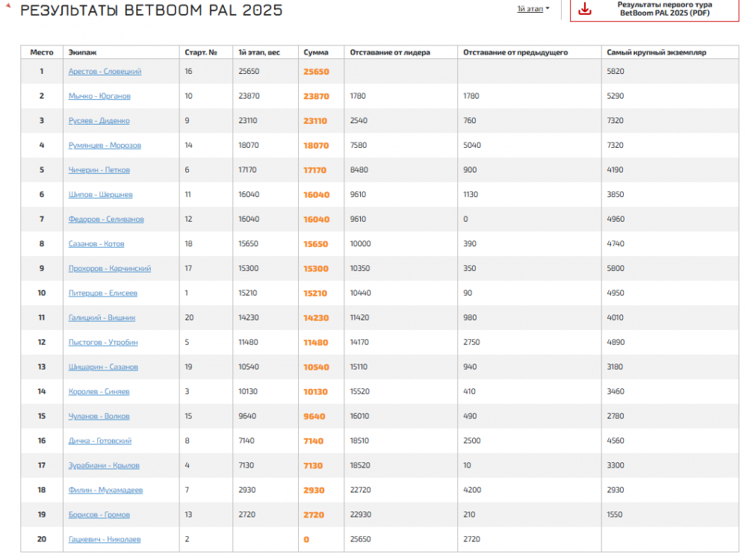Click the red PDF download icon
Image resolution: width=747 pixels, height=560 pixels.
[x=586, y=9]
